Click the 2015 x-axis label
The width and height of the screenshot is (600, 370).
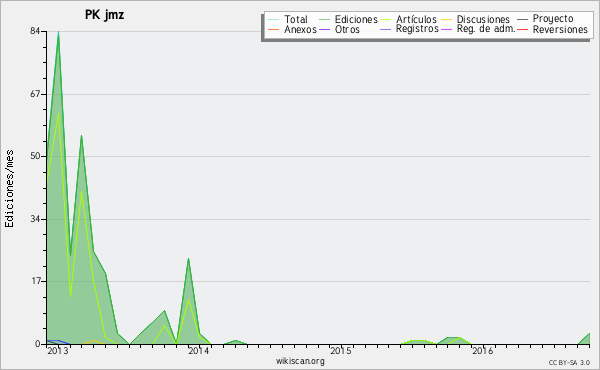341,351
